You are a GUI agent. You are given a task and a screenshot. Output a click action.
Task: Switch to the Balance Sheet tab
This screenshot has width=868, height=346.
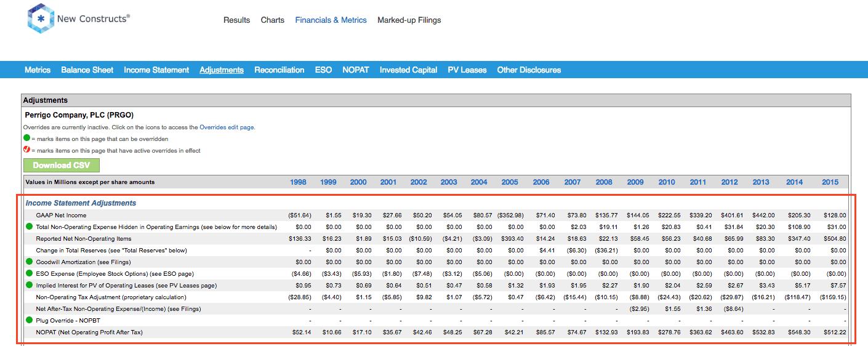pyautogui.click(x=87, y=70)
